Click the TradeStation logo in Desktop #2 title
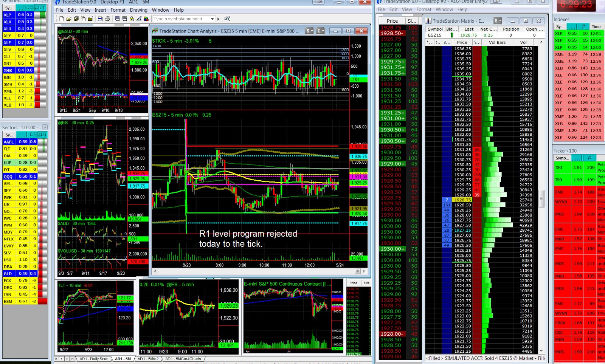The width and height of the screenshot is (605, 364). point(379,2)
